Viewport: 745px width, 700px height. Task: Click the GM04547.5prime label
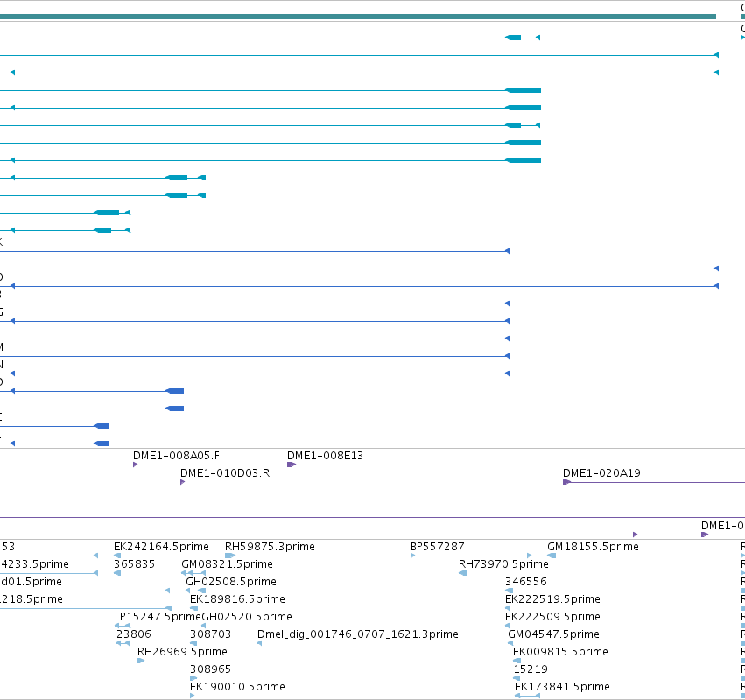(x=553, y=635)
